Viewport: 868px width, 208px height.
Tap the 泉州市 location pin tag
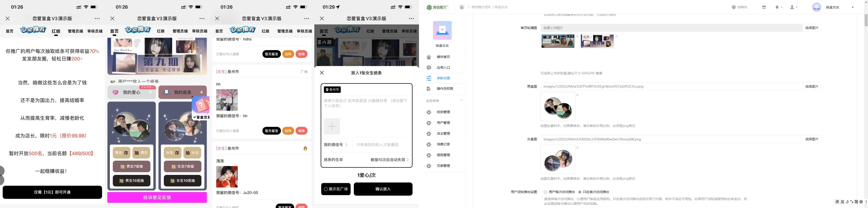332,90
